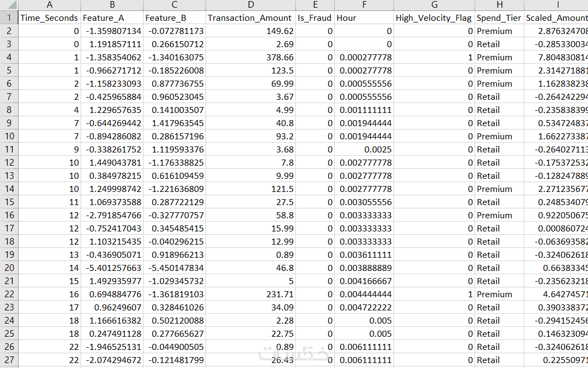Click the Transaction_Amount header cell
The width and height of the screenshot is (588, 368).
pos(251,18)
